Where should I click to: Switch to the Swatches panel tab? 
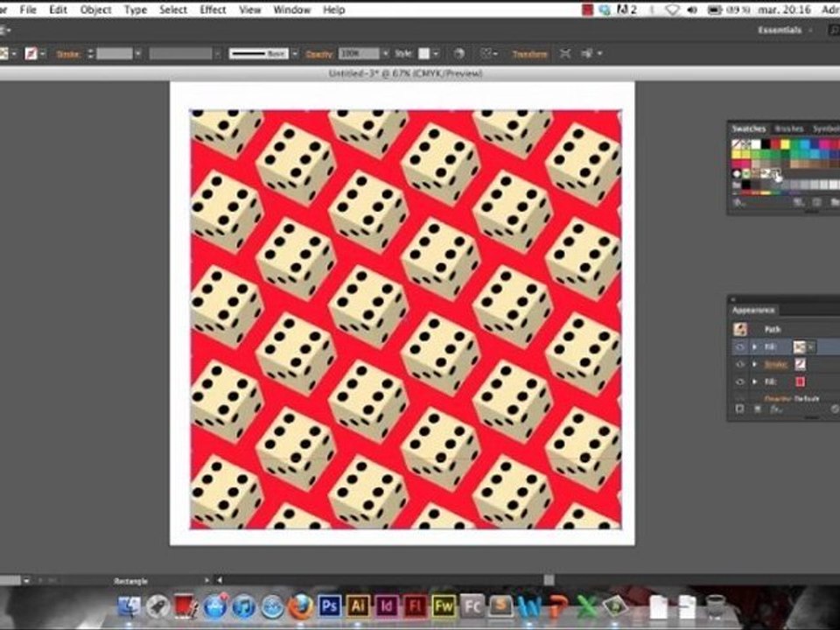point(748,129)
